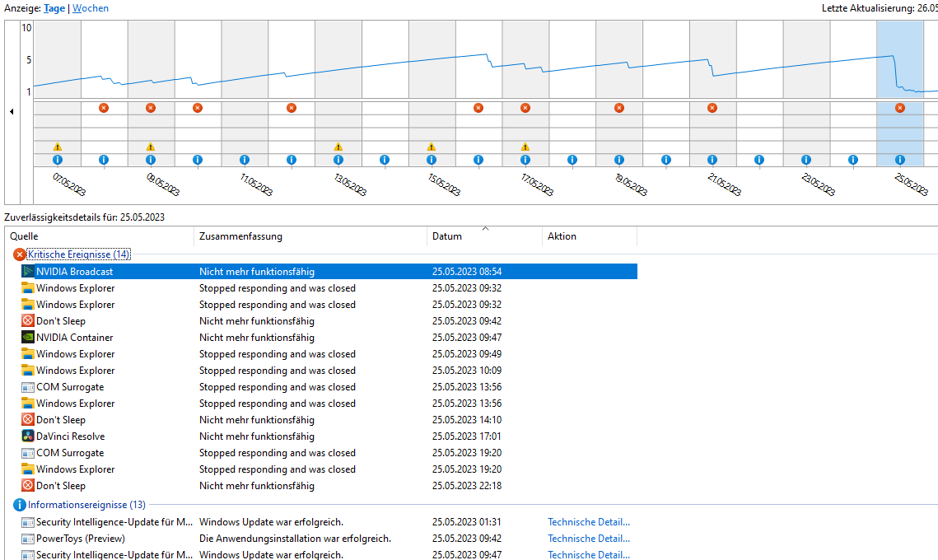The width and height of the screenshot is (938, 560).
Task: Click warning triangle marker for 13.05.2023
Action: tap(338, 147)
